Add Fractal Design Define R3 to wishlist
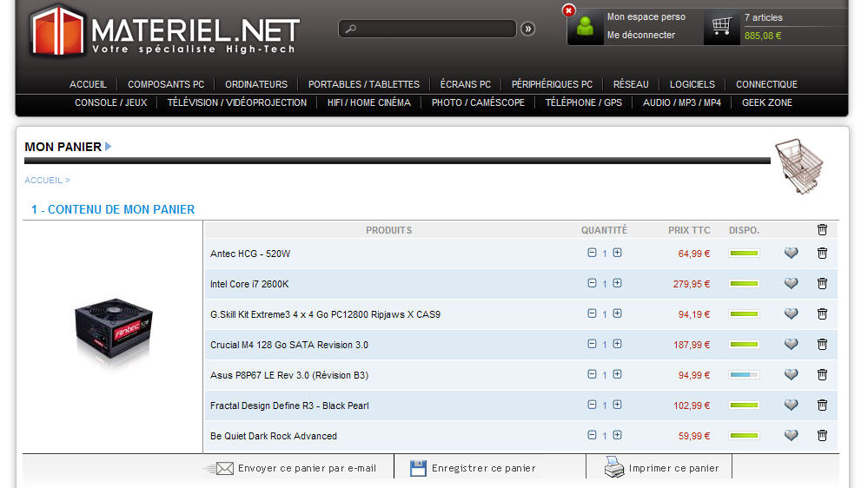This screenshot has width=868, height=488. pyautogui.click(x=791, y=406)
